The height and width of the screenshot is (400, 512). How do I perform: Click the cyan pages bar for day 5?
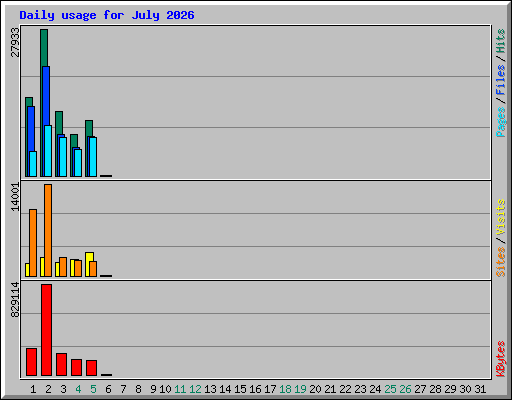point(93,157)
